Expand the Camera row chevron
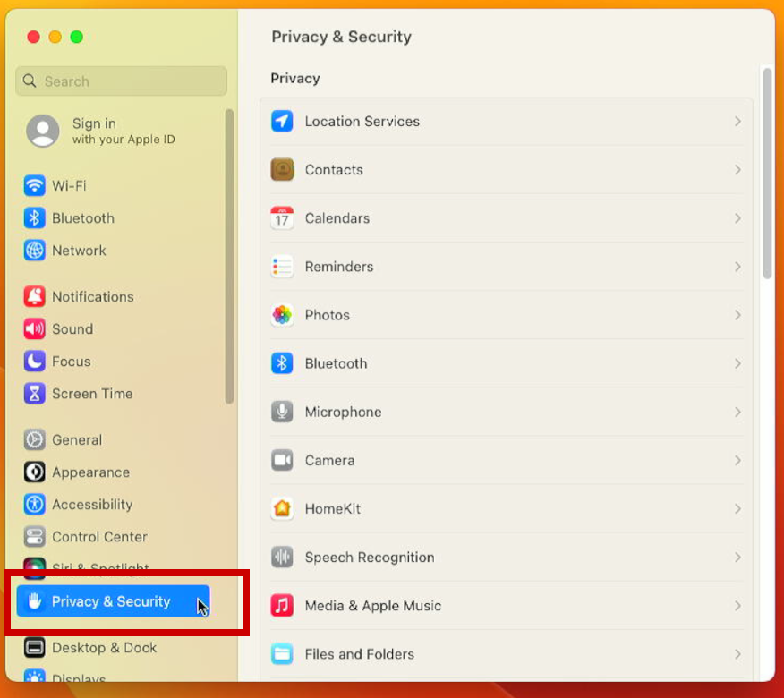 click(x=737, y=461)
